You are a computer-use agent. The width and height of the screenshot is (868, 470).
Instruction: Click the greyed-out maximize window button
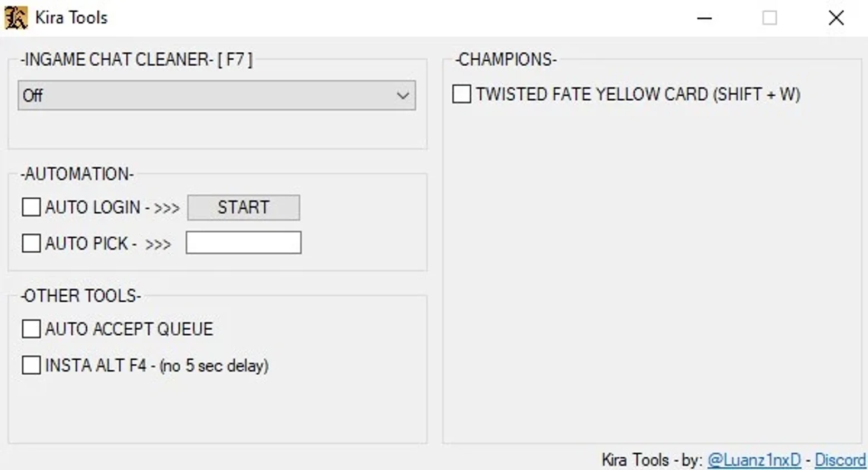pyautogui.click(x=770, y=18)
